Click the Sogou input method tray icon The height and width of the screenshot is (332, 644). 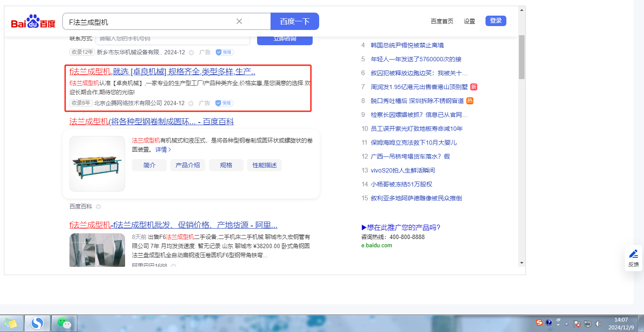coord(539,323)
